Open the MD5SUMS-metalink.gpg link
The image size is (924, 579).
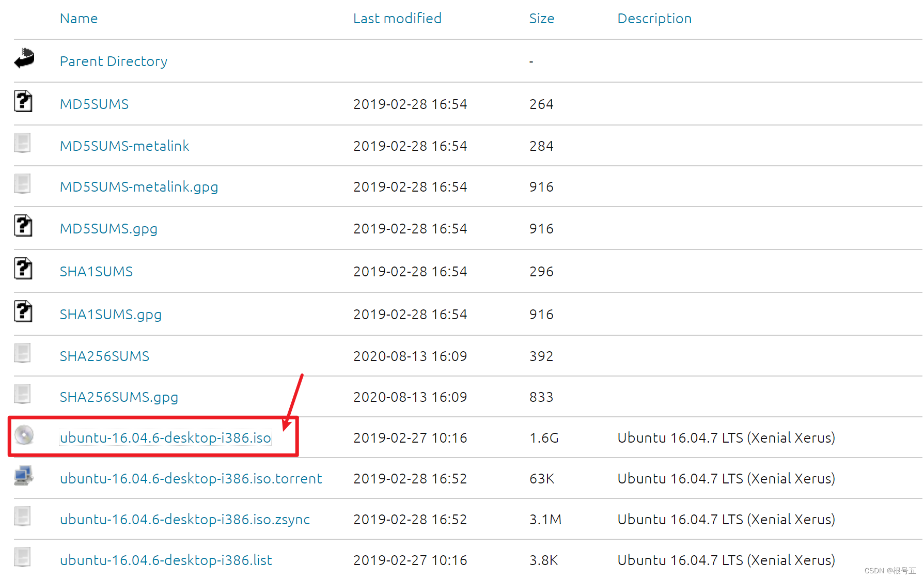(139, 187)
